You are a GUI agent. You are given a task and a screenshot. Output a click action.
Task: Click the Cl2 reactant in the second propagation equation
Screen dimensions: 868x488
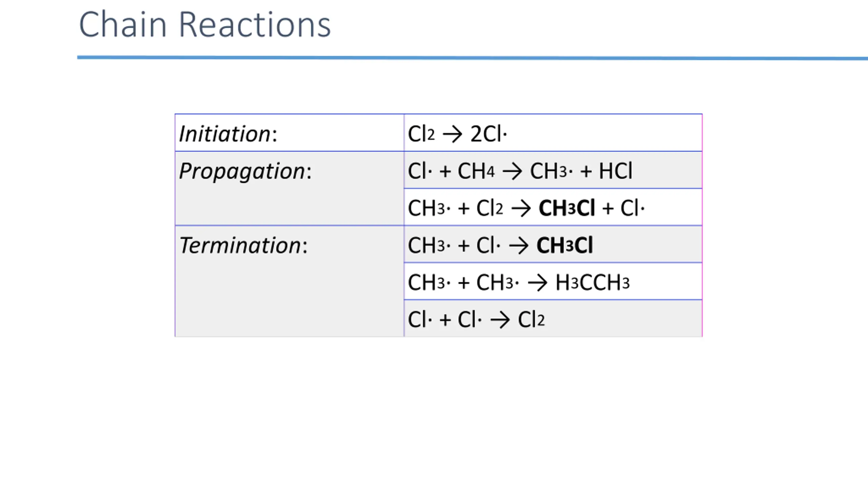click(489, 208)
